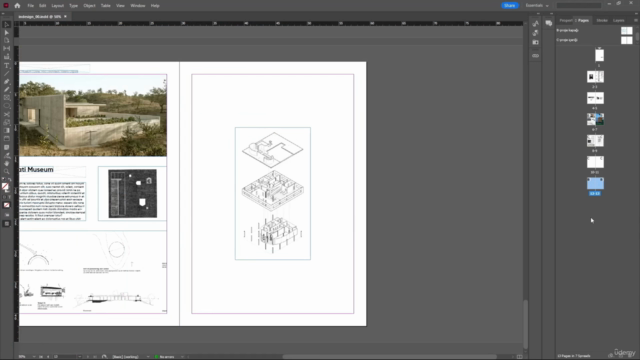
Task: Open the Table menu
Action: pyautogui.click(x=106, y=6)
